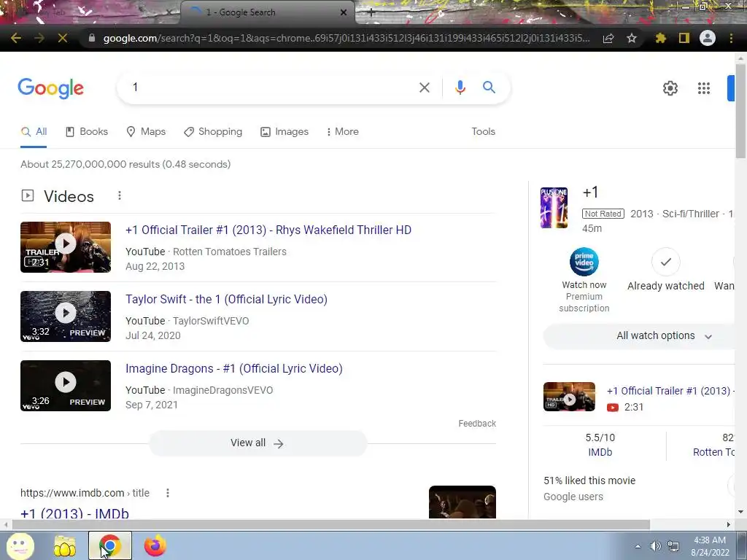Viewport: 747px width, 560px height.
Task: Submit search with the magnifier icon
Action: (489, 87)
